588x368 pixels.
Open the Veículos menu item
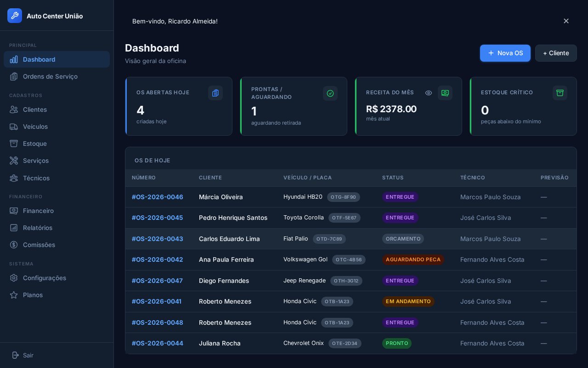(57, 126)
